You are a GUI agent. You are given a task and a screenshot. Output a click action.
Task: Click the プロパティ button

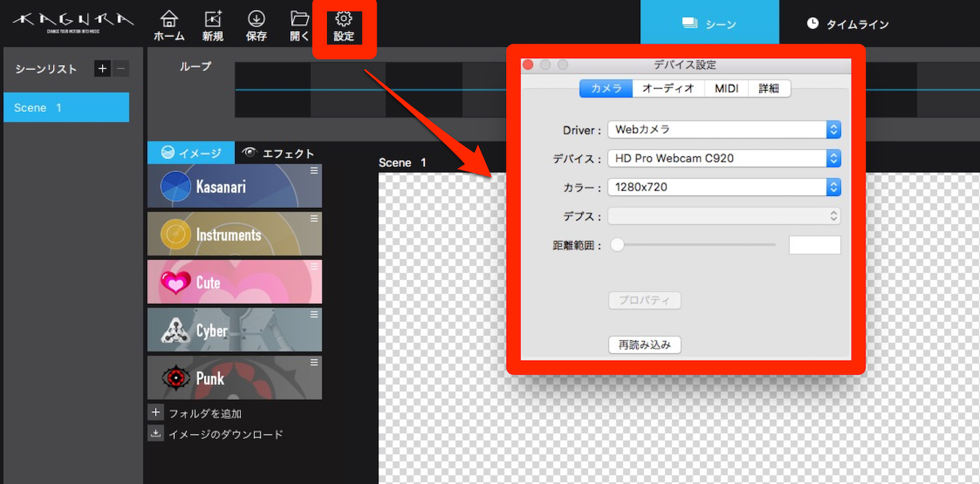pyautogui.click(x=644, y=300)
